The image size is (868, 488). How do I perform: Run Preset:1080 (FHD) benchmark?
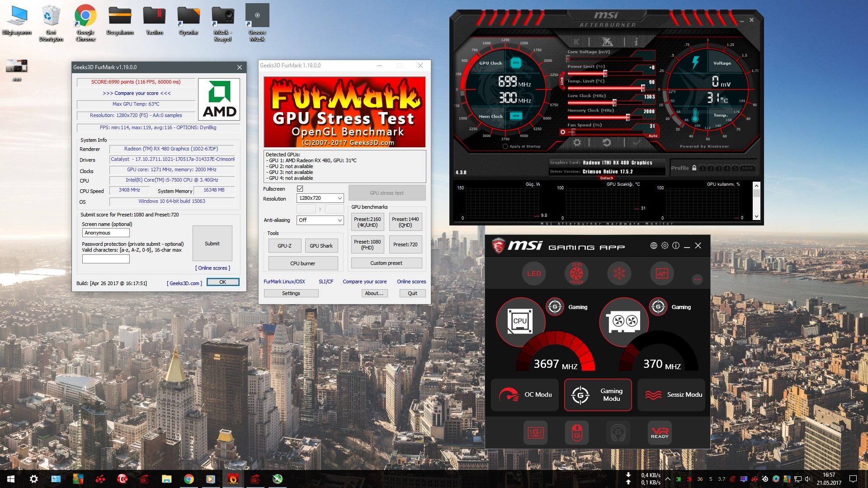click(x=367, y=244)
